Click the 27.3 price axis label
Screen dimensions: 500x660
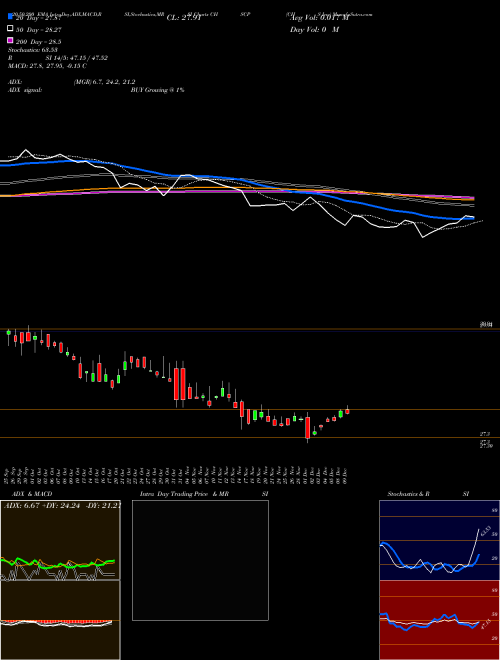point(485,434)
